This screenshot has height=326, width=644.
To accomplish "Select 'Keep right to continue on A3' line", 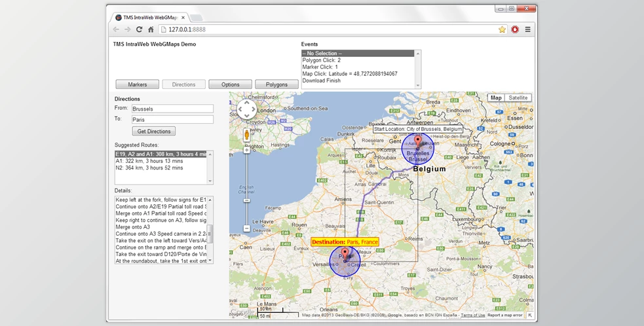I will pyautogui.click(x=161, y=220).
